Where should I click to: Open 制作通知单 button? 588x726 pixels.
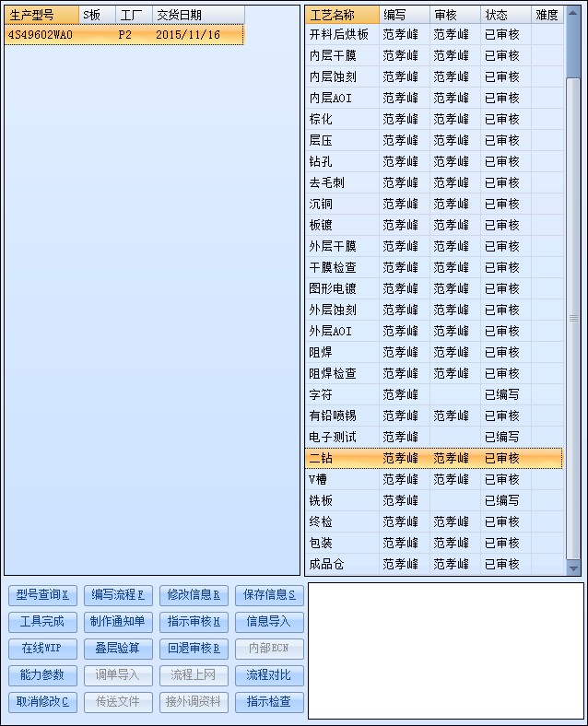point(118,622)
